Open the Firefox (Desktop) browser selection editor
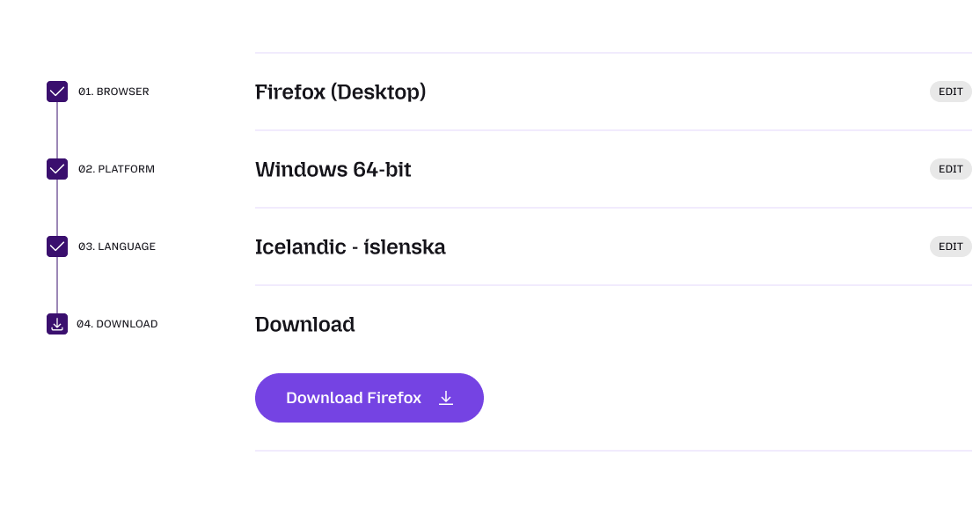Viewport: 980px width, 522px height. [950, 92]
